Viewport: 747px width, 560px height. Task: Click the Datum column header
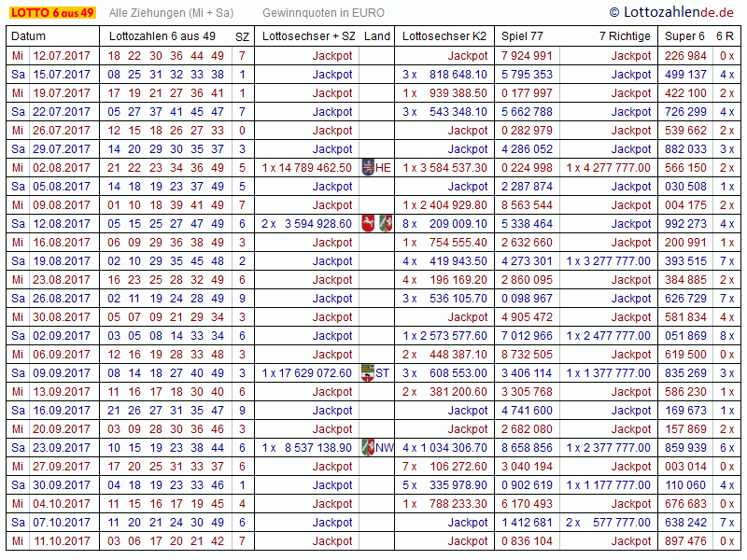(28, 35)
